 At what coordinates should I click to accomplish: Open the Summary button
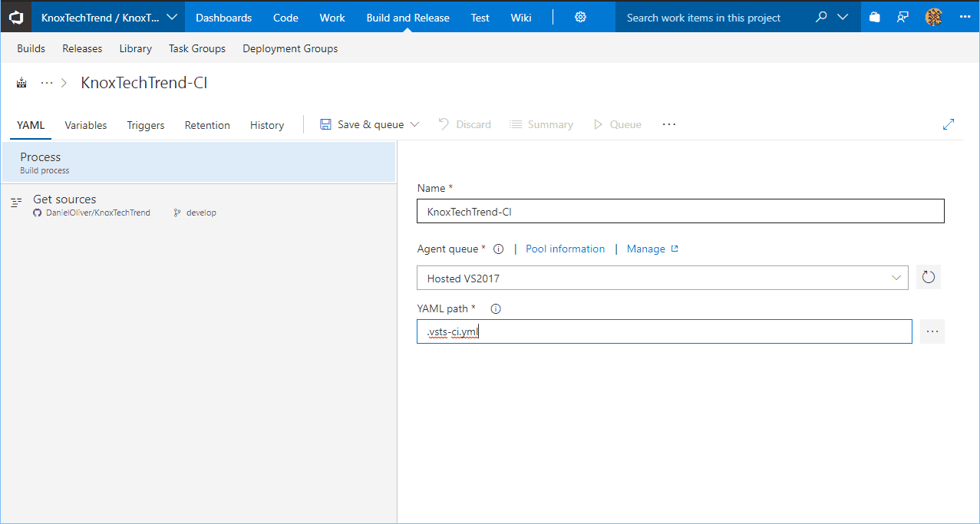pyautogui.click(x=541, y=124)
